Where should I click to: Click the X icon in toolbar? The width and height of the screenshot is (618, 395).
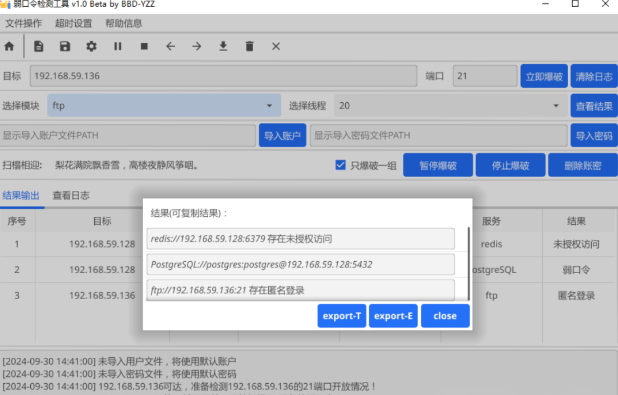[276, 47]
